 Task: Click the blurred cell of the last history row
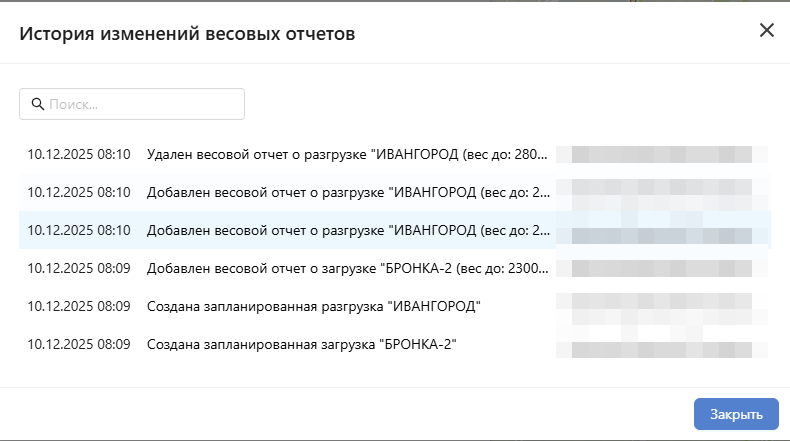pos(662,344)
